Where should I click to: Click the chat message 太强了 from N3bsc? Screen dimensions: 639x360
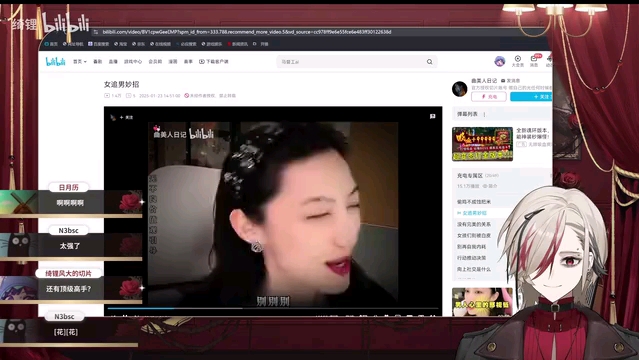[70, 246]
